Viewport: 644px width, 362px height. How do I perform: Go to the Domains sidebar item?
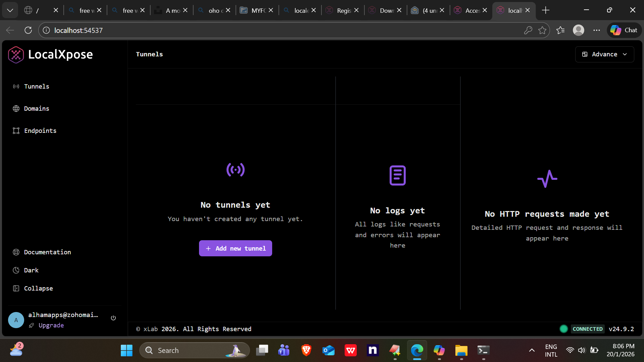36,108
